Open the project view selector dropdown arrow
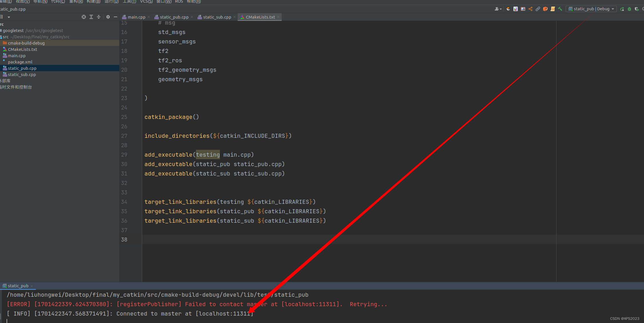 tap(9, 17)
